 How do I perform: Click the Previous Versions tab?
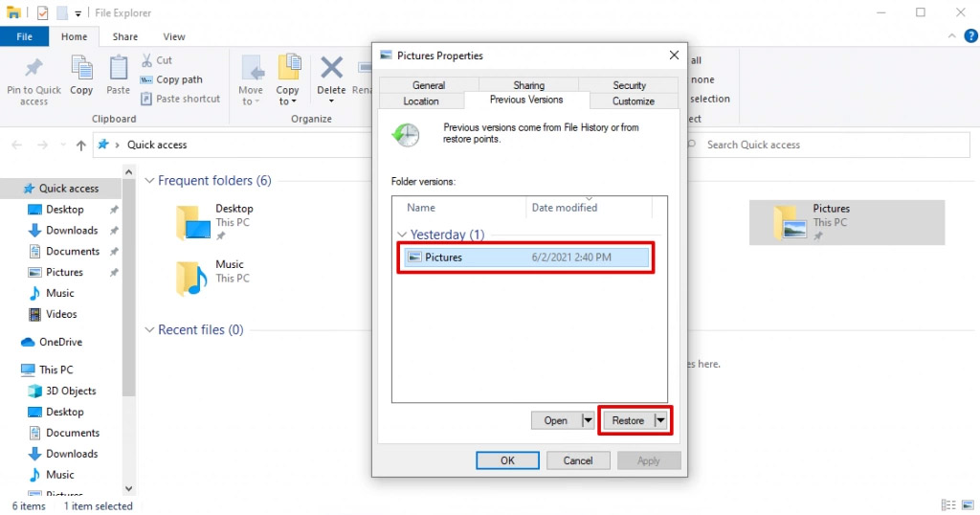point(526,100)
